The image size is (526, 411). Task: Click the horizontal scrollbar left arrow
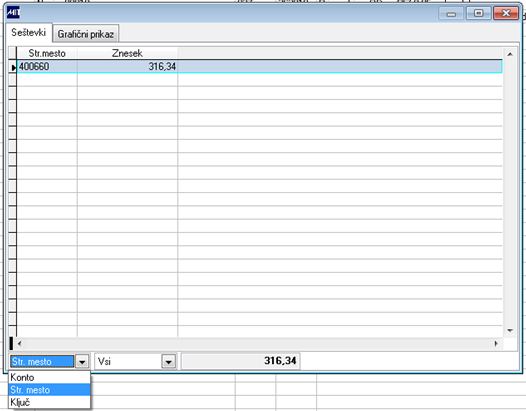(x=19, y=343)
